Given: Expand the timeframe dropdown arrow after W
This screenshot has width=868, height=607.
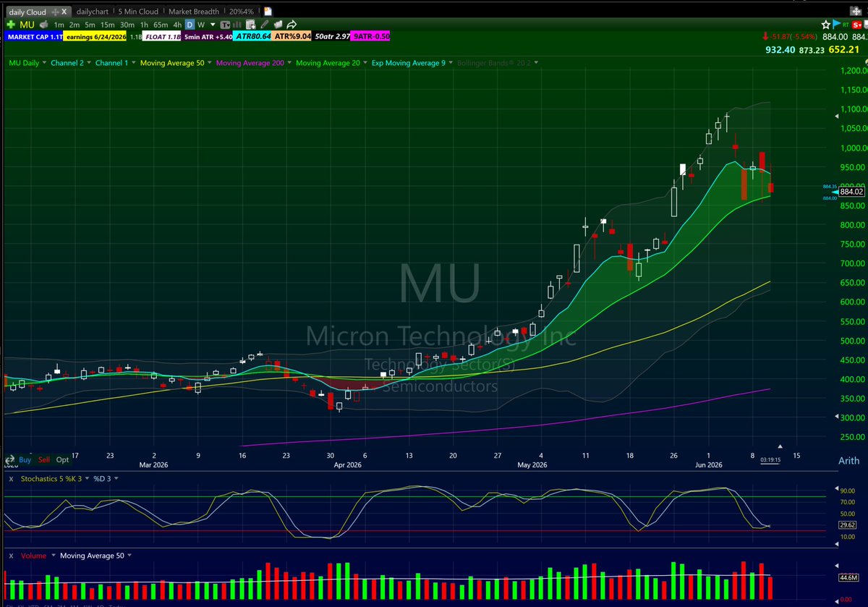Looking at the screenshot, I should click(x=213, y=25).
